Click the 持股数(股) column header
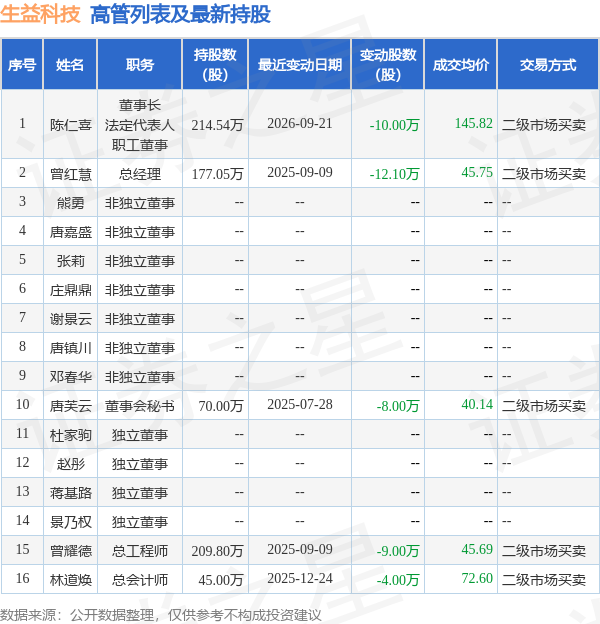The width and height of the screenshot is (600, 624). [x=215, y=64]
